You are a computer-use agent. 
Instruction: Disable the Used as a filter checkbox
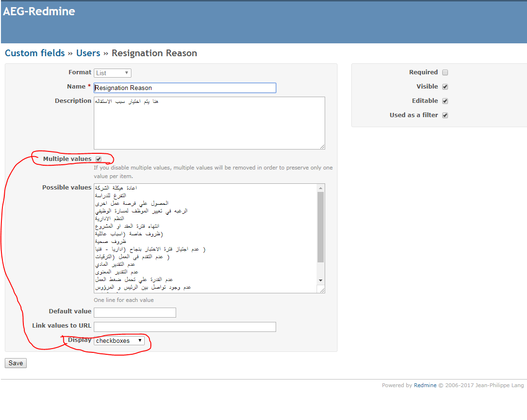point(445,115)
